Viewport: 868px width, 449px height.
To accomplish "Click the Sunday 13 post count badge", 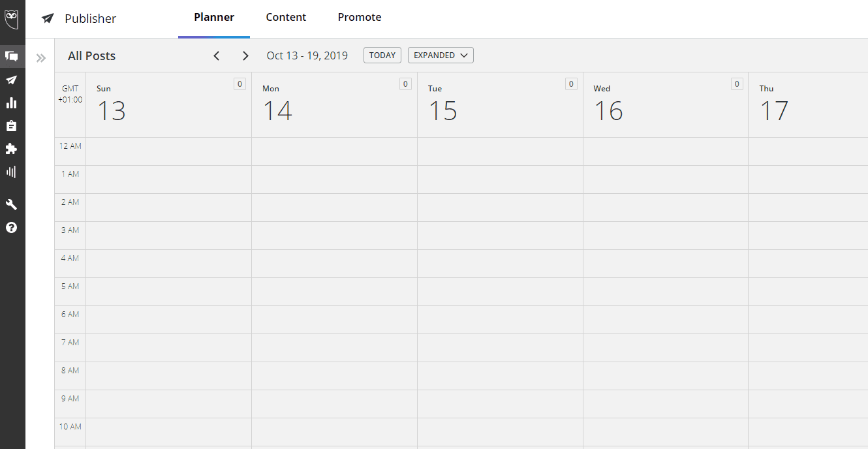I will [x=240, y=84].
